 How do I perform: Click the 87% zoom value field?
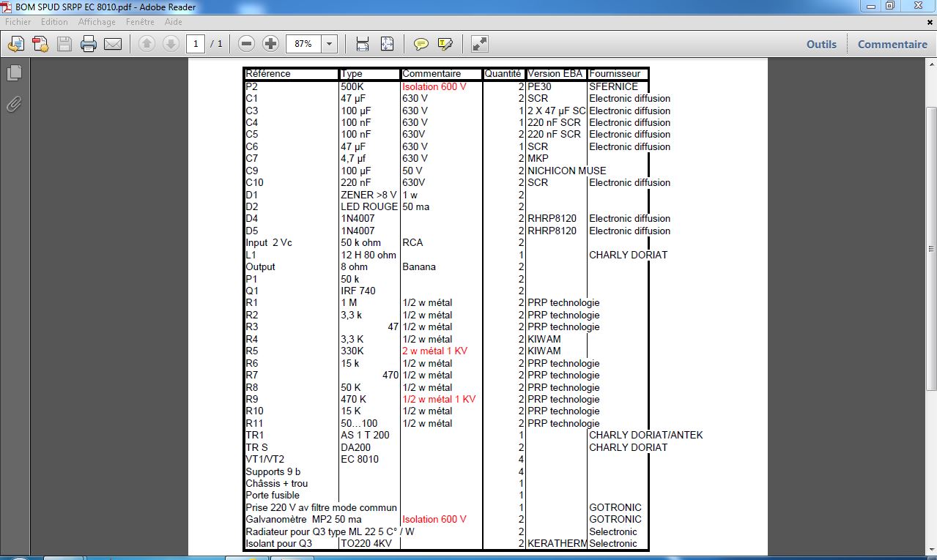point(303,44)
